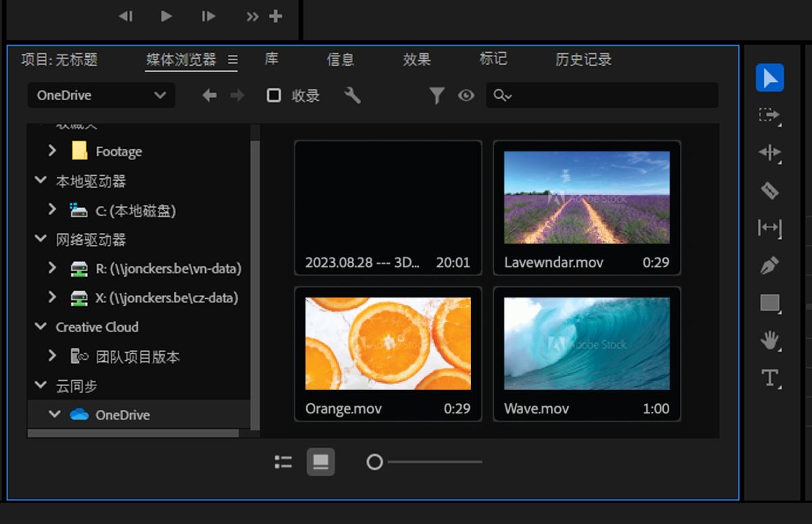Select the Pen tool
Viewport: 812px width, 524px height.
(769, 266)
